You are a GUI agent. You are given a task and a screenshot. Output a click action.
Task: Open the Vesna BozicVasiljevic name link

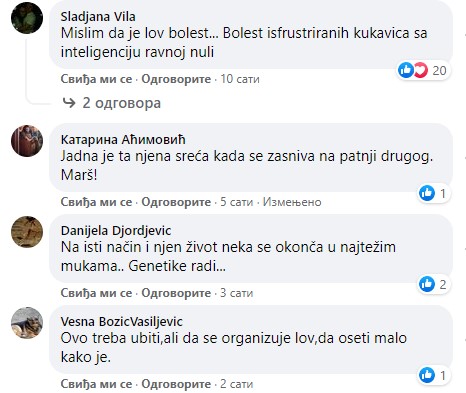[x=122, y=322]
